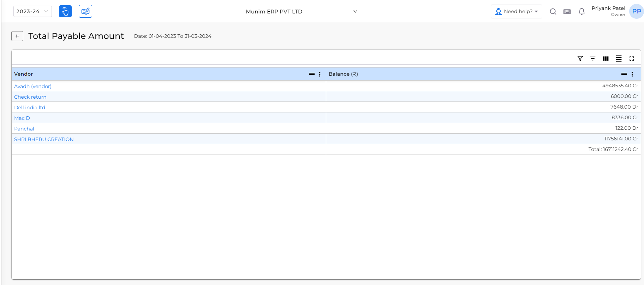Toggle fullscreen table view
The width and height of the screenshot is (644, 285).
[x=632, y=59]
